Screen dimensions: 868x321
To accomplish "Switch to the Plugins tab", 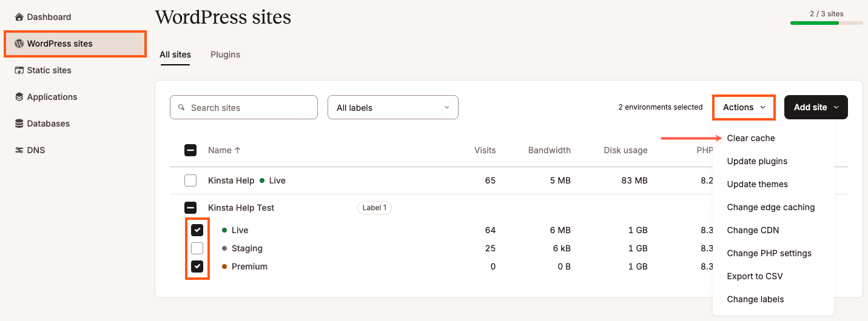I will click(225, 55).
